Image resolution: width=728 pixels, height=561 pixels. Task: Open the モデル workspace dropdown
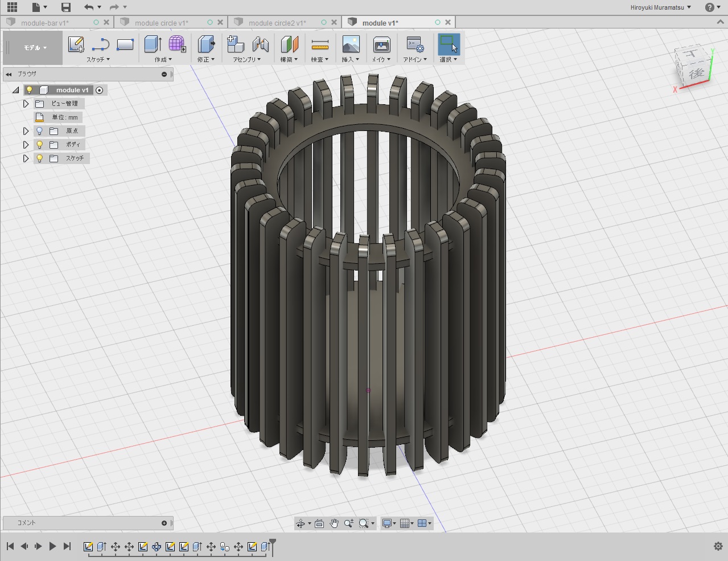tap(35, 48)
